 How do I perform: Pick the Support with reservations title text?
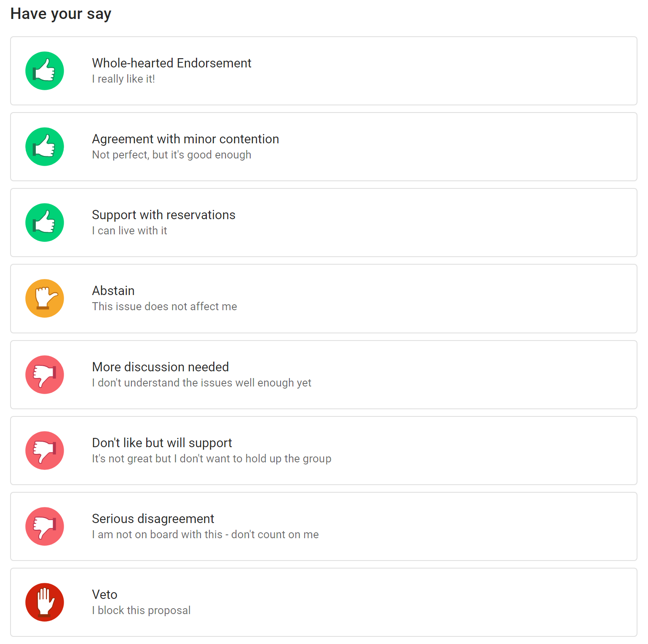click(163, 215)
